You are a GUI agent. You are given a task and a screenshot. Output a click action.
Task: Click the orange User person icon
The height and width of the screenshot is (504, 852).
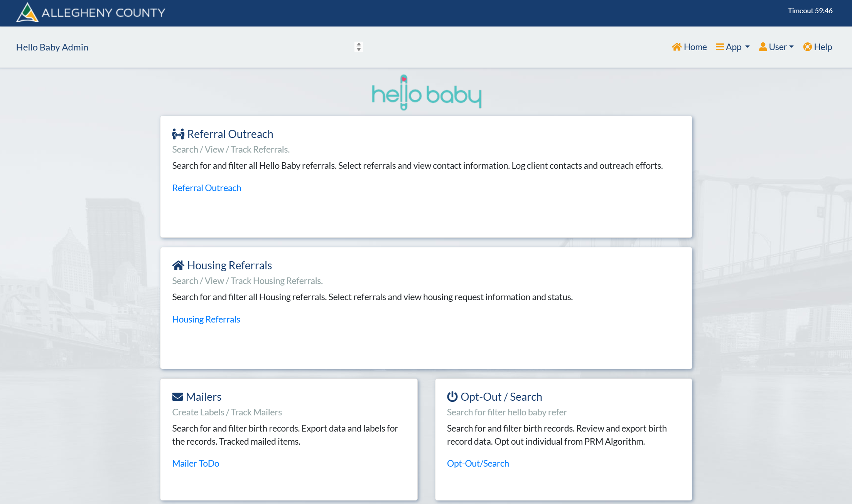pyautogui.click(x=763, y=47)
